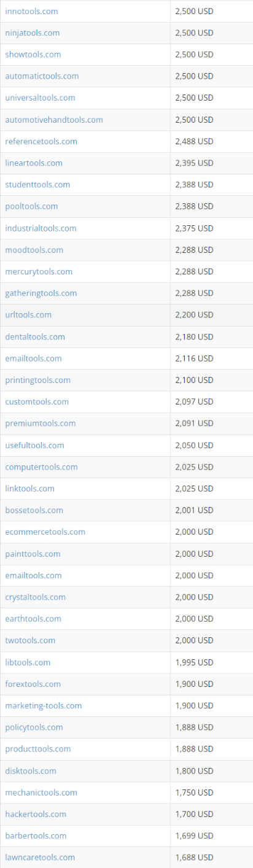Select the industrialtools.com link
Screen dimensions: 253x868
(41, 228)
